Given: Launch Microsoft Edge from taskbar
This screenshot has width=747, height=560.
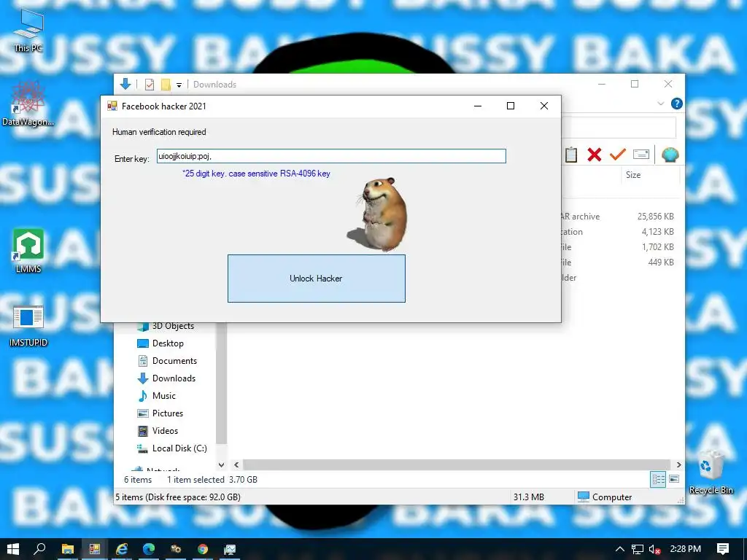Looking at the screenshot, I should point(149,549).
